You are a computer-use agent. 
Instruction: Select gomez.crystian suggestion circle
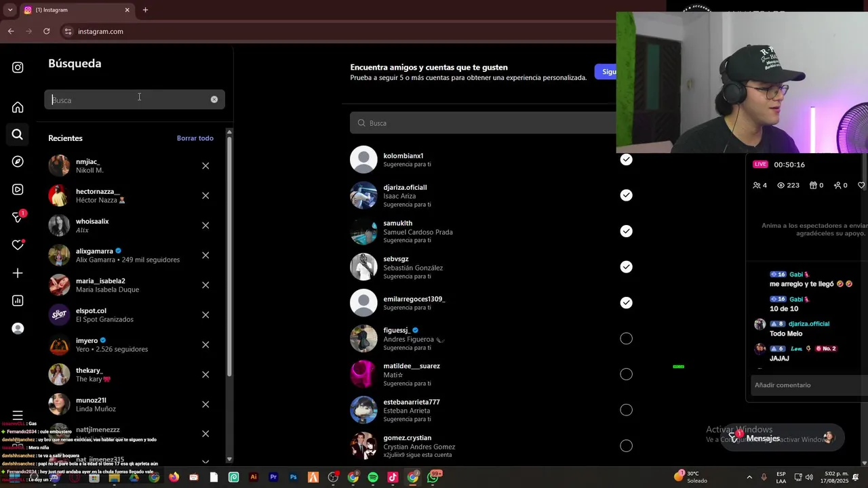[x=626, y=446]
